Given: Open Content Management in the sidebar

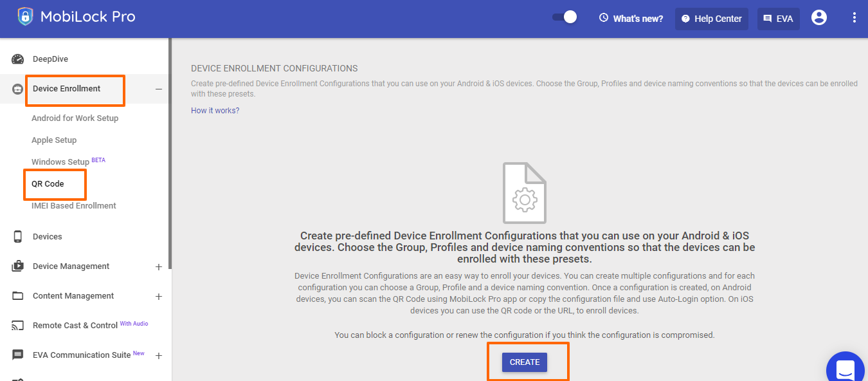Looking at the screenshot, I should (x=73, y=296).
